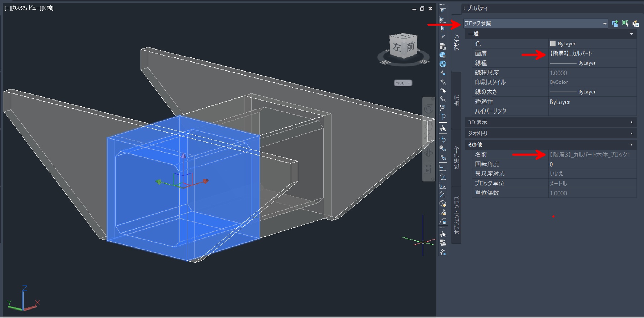Switch to the 表示 tab
Image resolution: width=644 pixels, height=318 pixels.
point(456,100)
